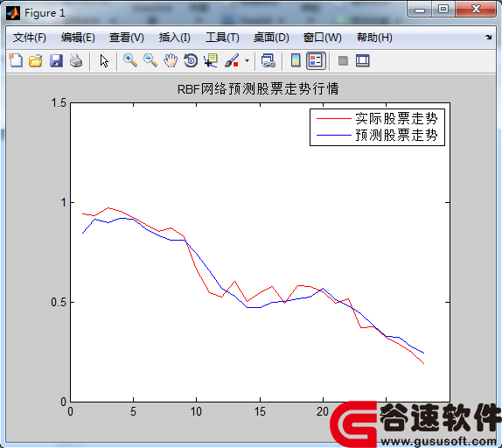
Task: Insert Colorbar from the toolbar
Action: point(296,60)
